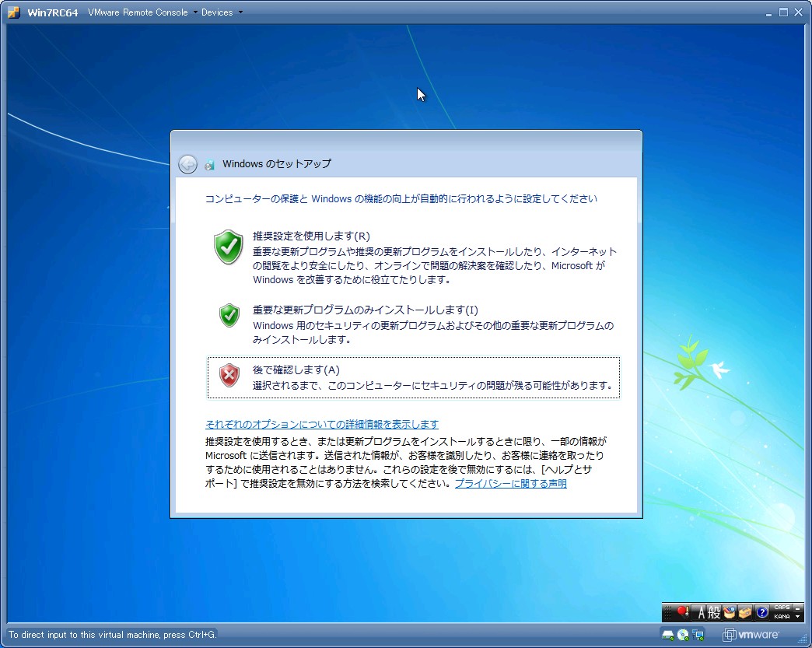Expand the VMware Remote Console dropdown arrow

195,12
